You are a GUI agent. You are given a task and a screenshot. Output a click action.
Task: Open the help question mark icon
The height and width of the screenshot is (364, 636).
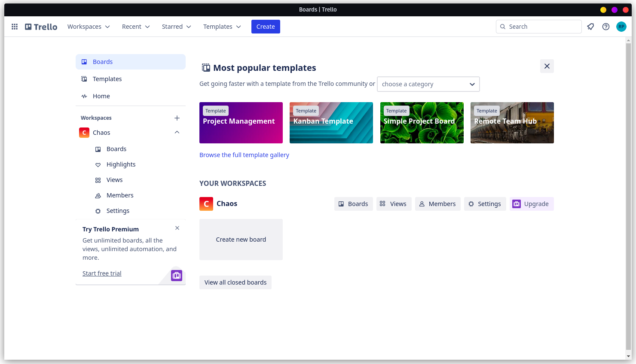pos(606,26)
